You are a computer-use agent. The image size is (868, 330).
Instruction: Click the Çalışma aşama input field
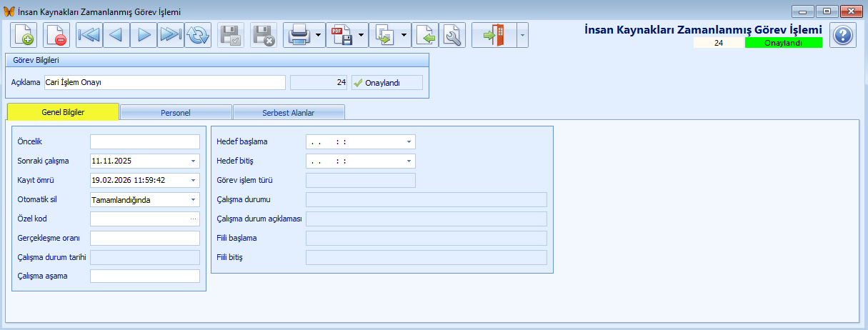point(145,276)
